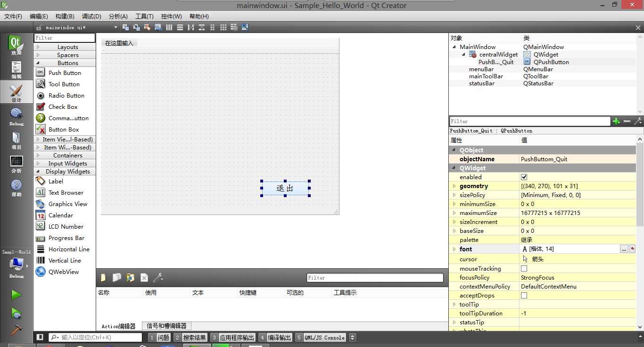Apply horizontal splitter layout icon
This screenshot has width=644, height=347.
[190, 27]
